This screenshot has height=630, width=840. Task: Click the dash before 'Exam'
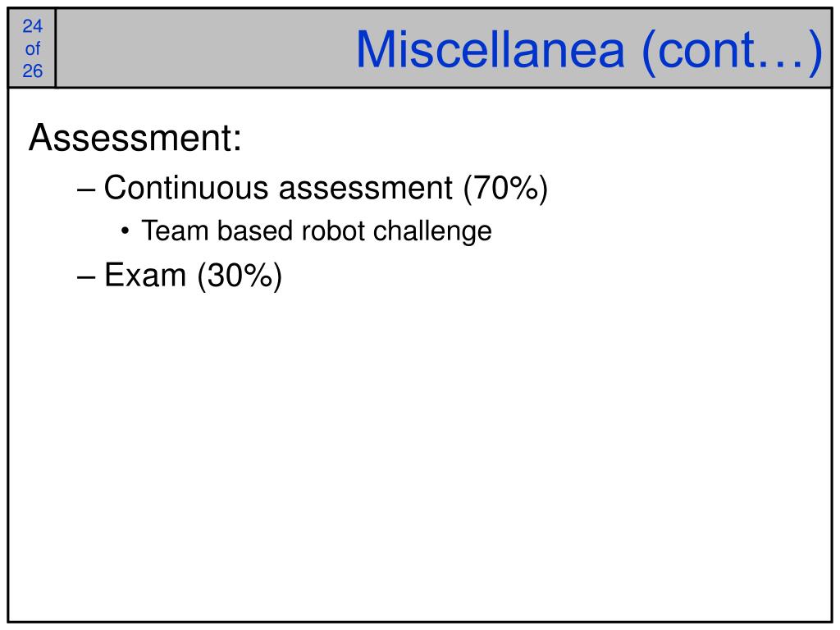click(86, 277)
